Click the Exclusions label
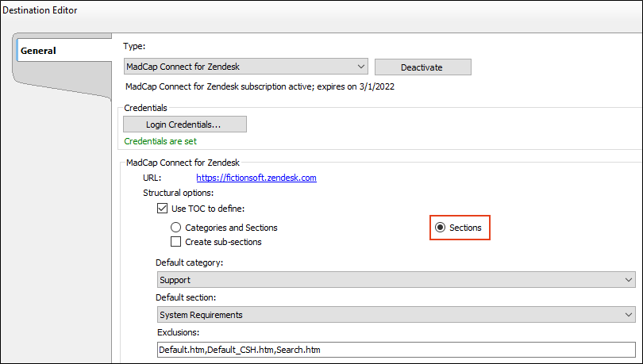 (178, 332)
